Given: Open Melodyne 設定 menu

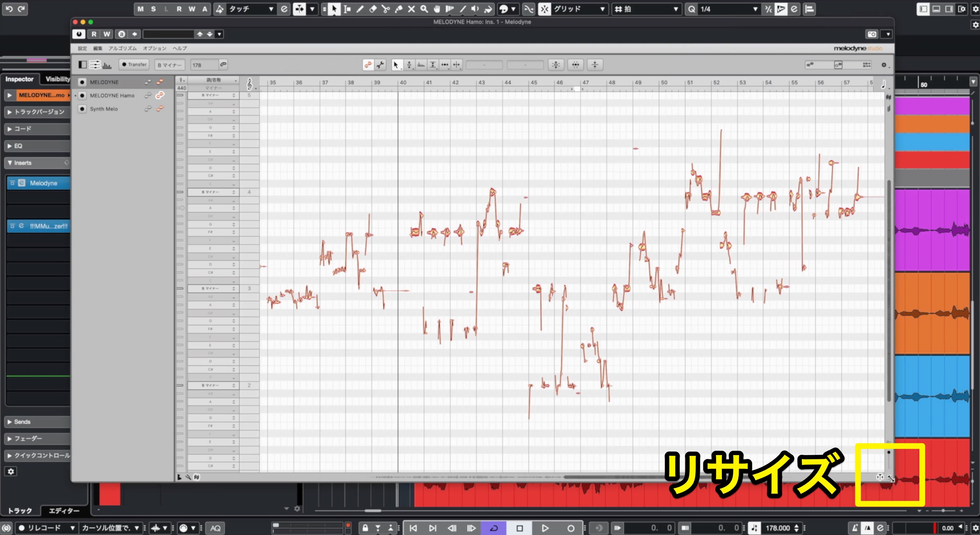Looking at the screenshot, I should tap(82, 48).
